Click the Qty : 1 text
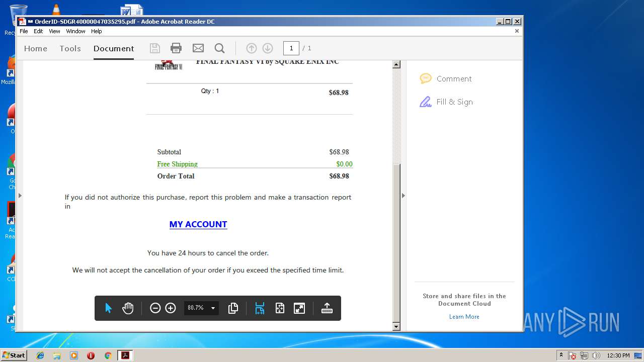 point(210,91)
